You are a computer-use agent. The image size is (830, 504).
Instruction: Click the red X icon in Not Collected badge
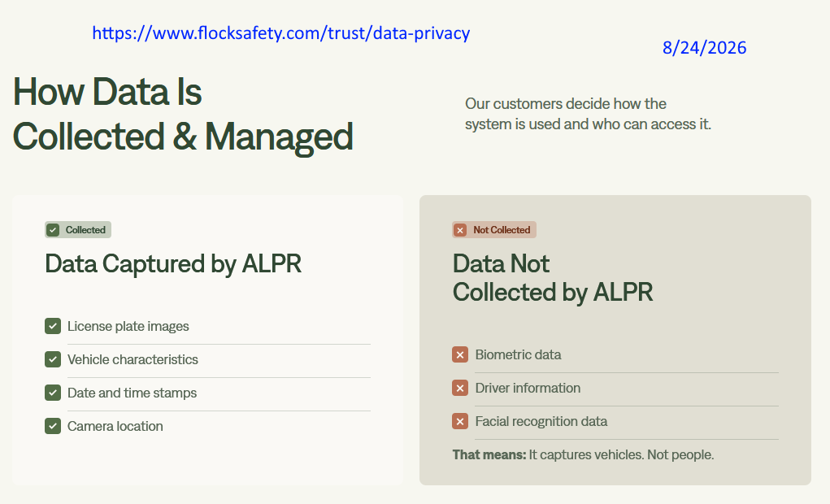coord(460,230)
